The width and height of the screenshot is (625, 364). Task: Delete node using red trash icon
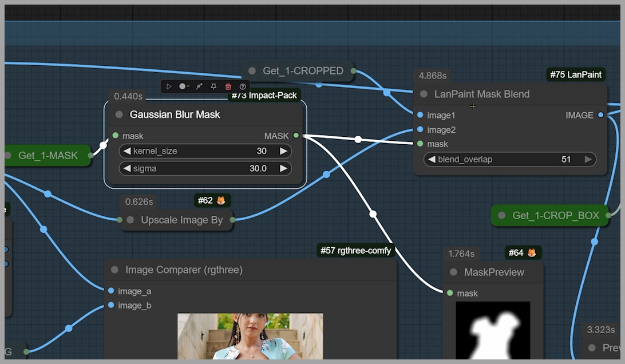coord(228,86)
